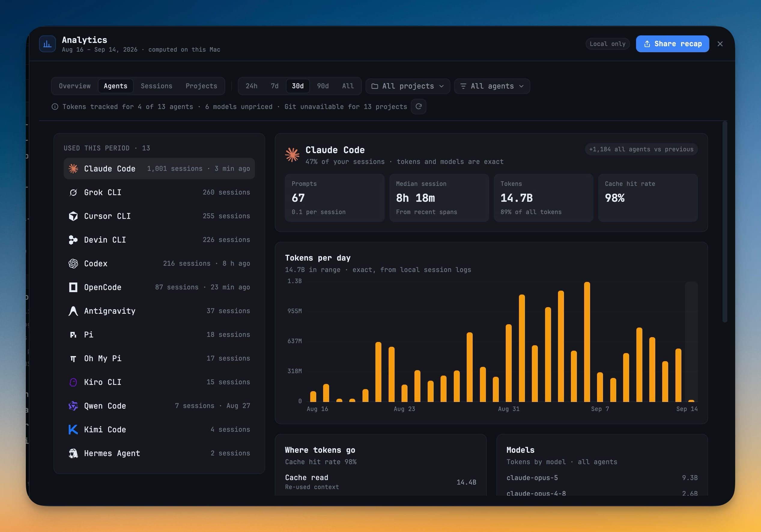
Task: Switch to the Overview tab
Action: pos(75,86)
